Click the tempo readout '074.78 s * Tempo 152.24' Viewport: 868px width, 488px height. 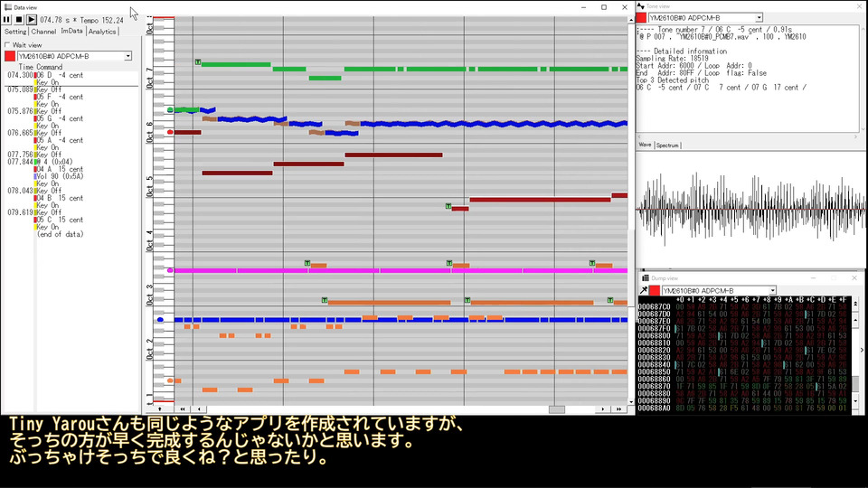82,20
